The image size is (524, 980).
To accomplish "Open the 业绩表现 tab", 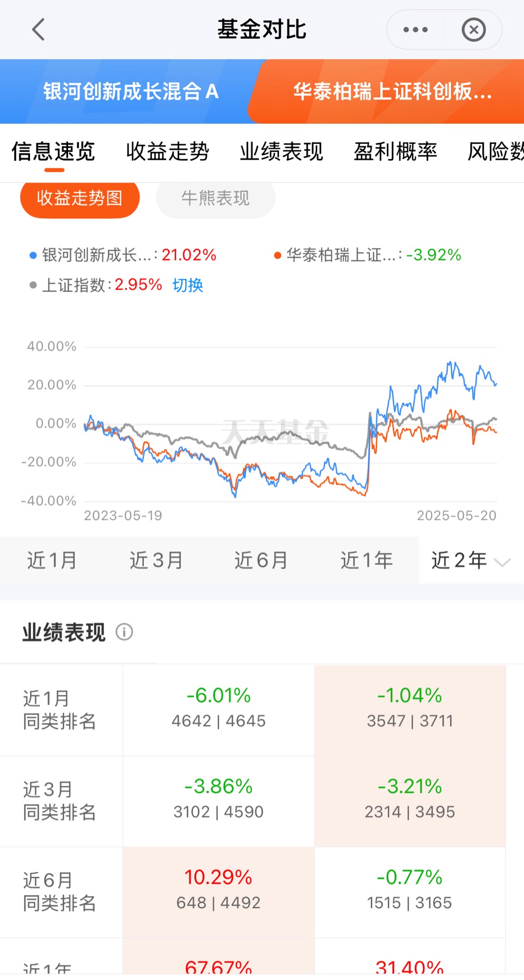I will pyautogui.click(x=281, y=151).
